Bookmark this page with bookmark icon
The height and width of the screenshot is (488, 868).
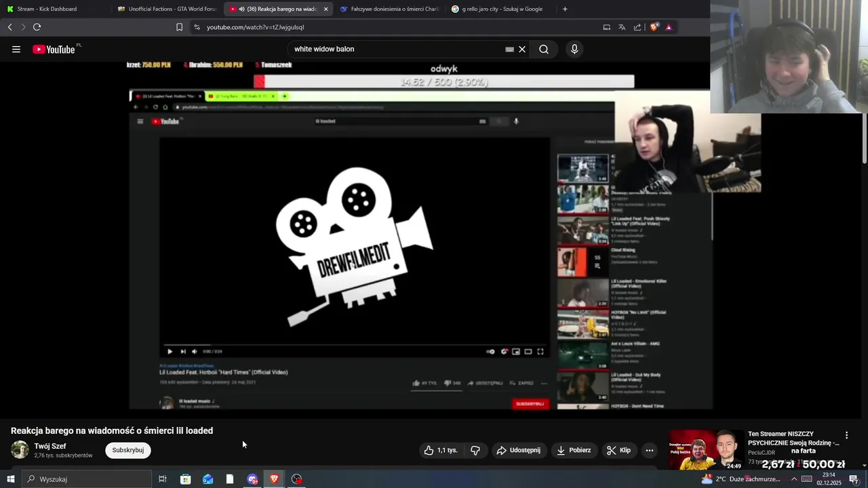[x=179, y=27]
